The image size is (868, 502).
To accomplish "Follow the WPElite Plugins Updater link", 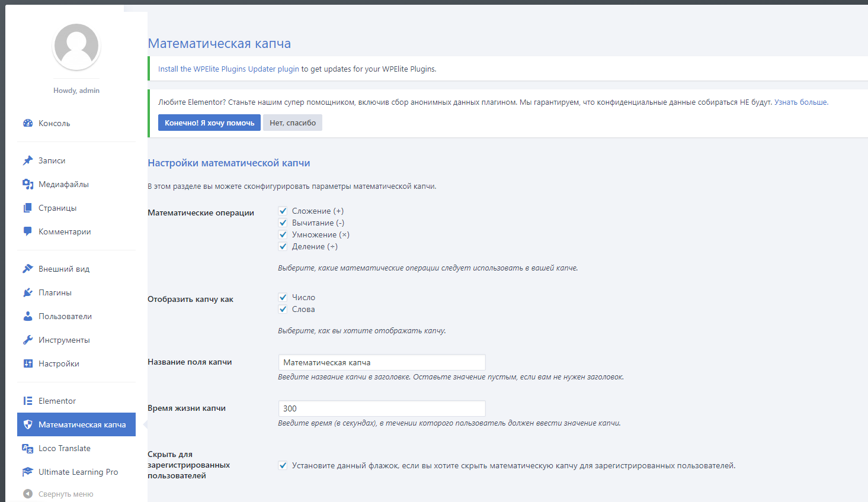I will click(229, 69).
